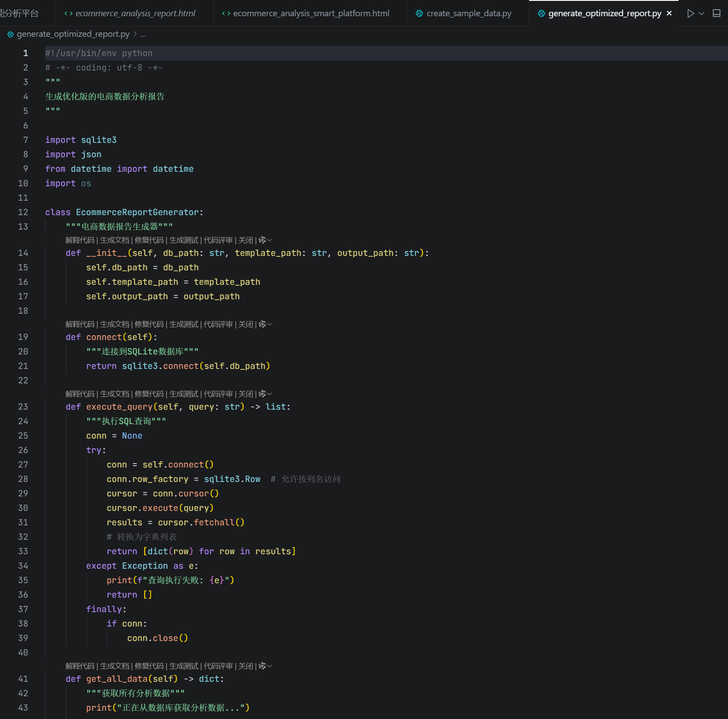
Task: Open the run options chevron dropdown
Action: [701, 14]
